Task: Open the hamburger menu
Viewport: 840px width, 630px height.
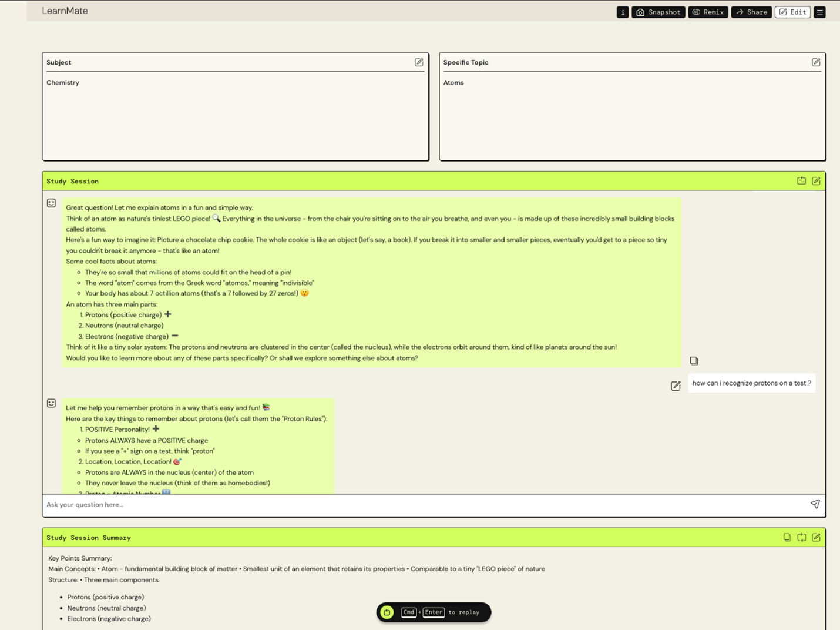Action: [x=820, y=12]
